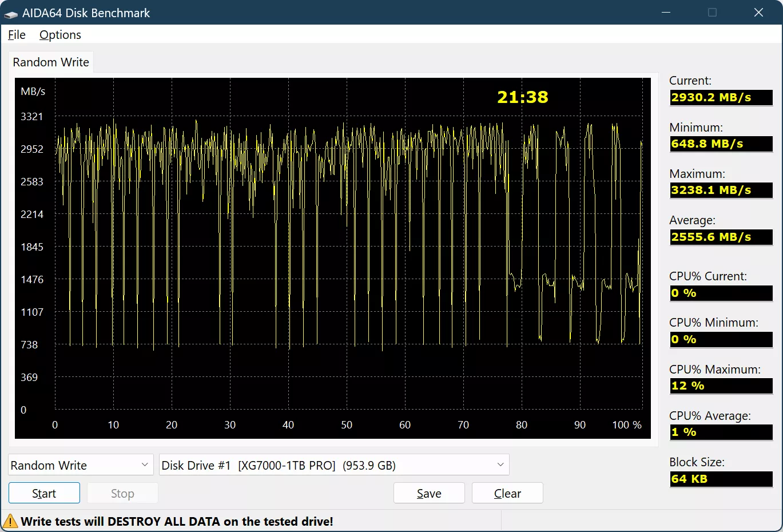783x532 pixels.
Task: Click the CPU% Maximum value 12 %
Action: (721, 386)
